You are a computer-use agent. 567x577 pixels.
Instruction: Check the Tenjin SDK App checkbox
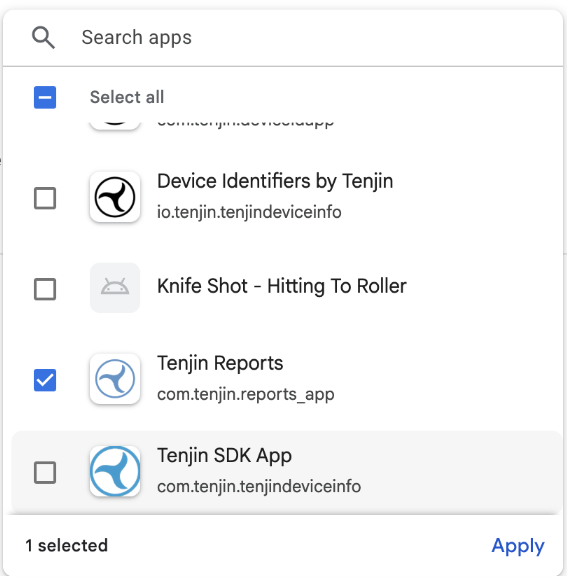pos(45,472)
